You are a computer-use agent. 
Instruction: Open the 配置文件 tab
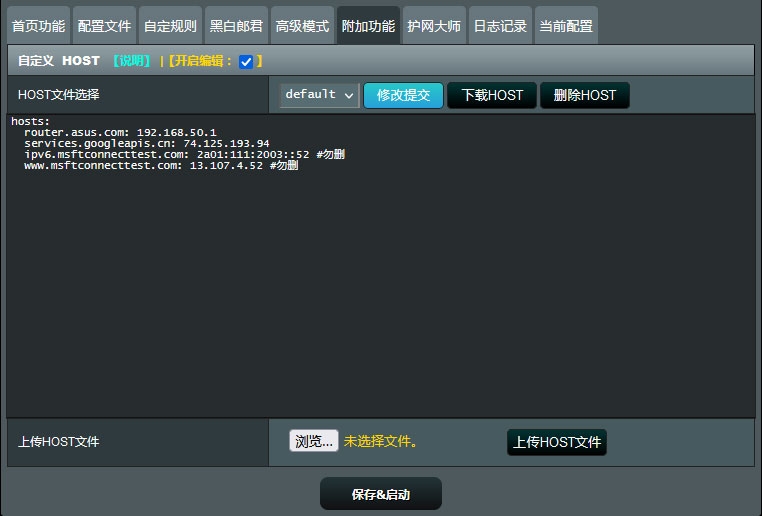click(x=104, y=26)
